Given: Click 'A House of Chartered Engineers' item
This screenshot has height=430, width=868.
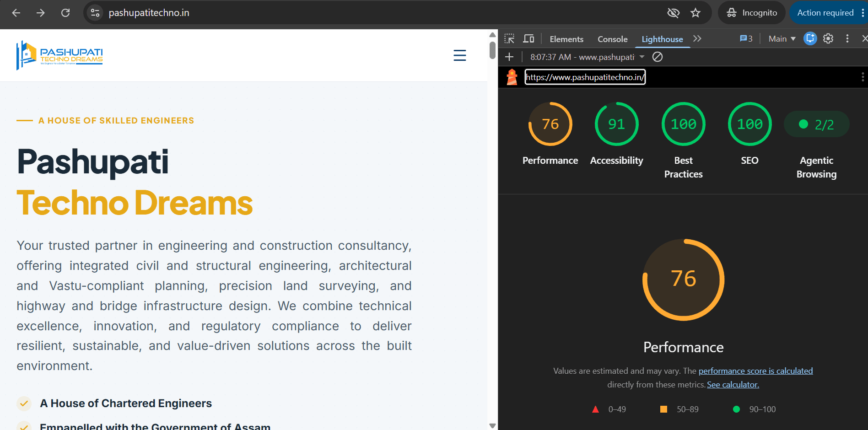Looking at the screenshot, I should (x=126, y=403).
